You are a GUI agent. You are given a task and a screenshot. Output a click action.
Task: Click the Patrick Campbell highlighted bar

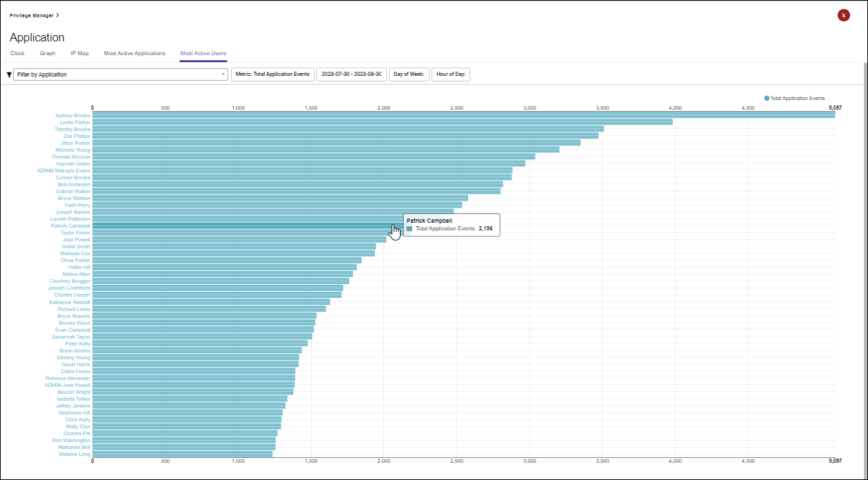[241, 226]
